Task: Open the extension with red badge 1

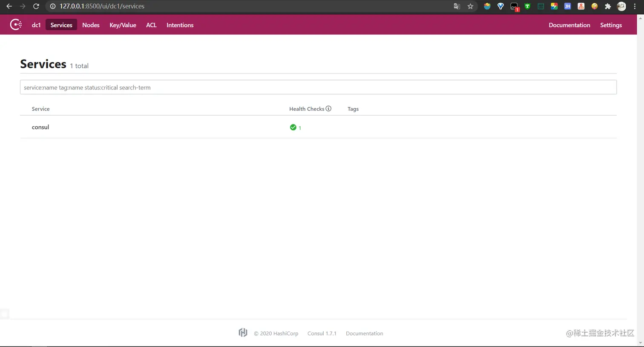Action: pyautogui.click(x=515, y=7)
